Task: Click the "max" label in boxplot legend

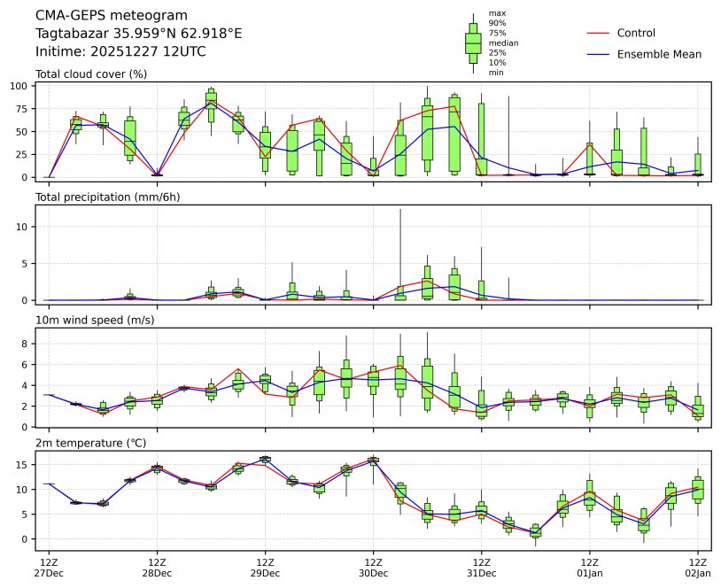Action: tap(497, 13)
